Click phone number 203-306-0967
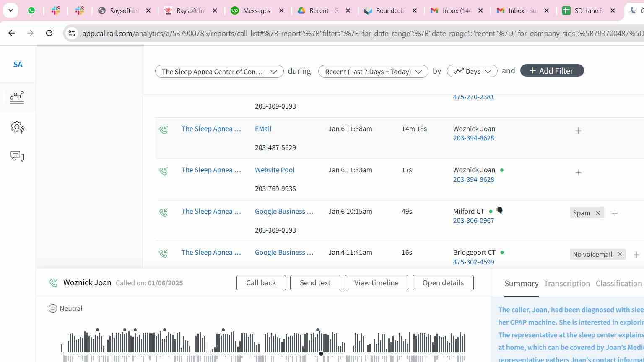The image size is (644, 362). 473,220
